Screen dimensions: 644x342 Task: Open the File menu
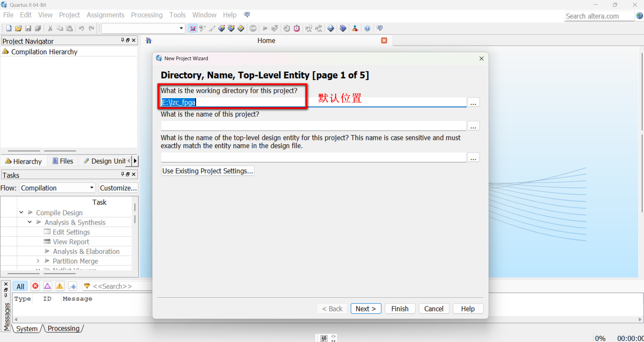click(x=8, y=15)
